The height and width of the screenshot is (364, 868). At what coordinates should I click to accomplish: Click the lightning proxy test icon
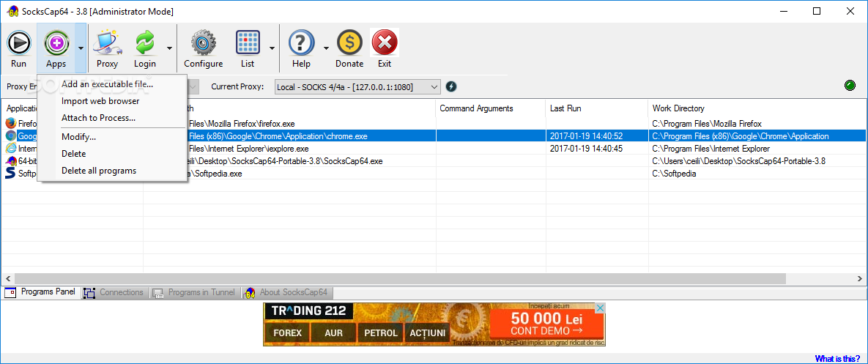pos(451,87)
